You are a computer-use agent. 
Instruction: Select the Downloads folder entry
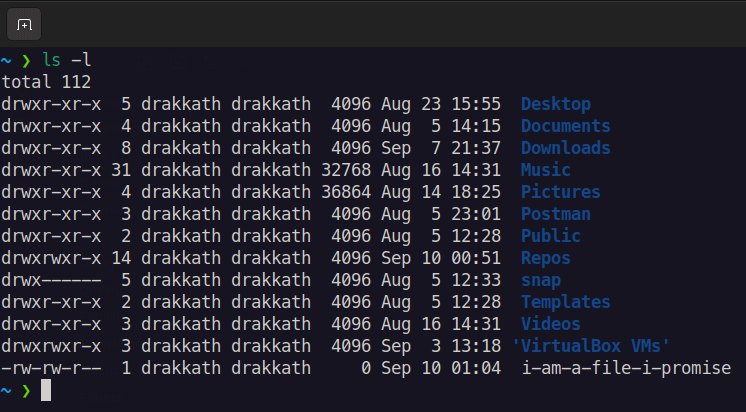pyautogui.click(x=565, y=148)
